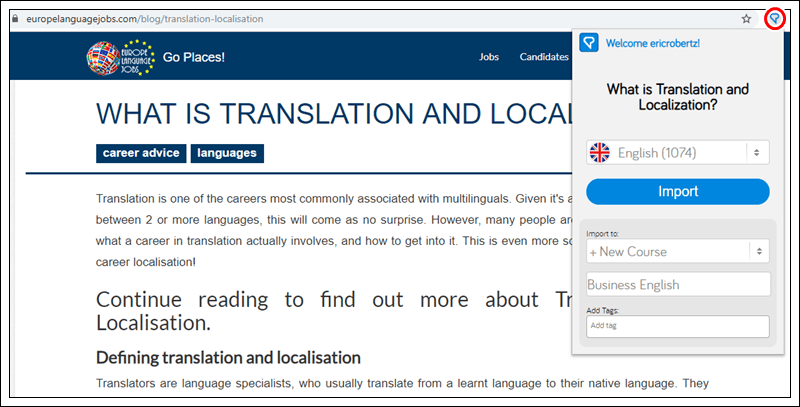Viewport: 800px width, 407px height.
Task: Click the Europe Language Jobs globe logo
Action: click(120, 57)
